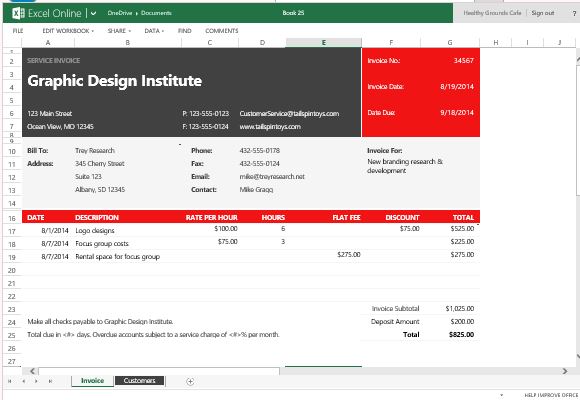Click HELP IMPROVE OFFICE link
Screen dimensions: 580x400
coord(551,395)
